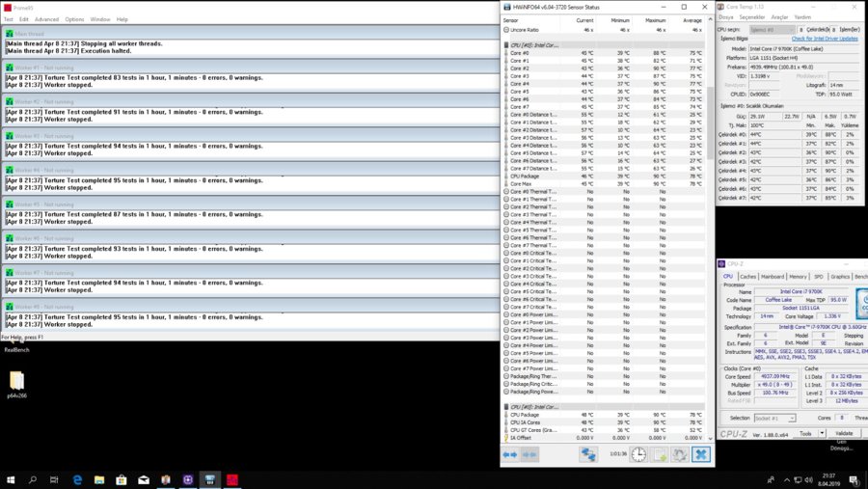This screenshot has height=489, width=868.
Task: Click HWiNFO reset clock icon
Action: coord(638,454)
